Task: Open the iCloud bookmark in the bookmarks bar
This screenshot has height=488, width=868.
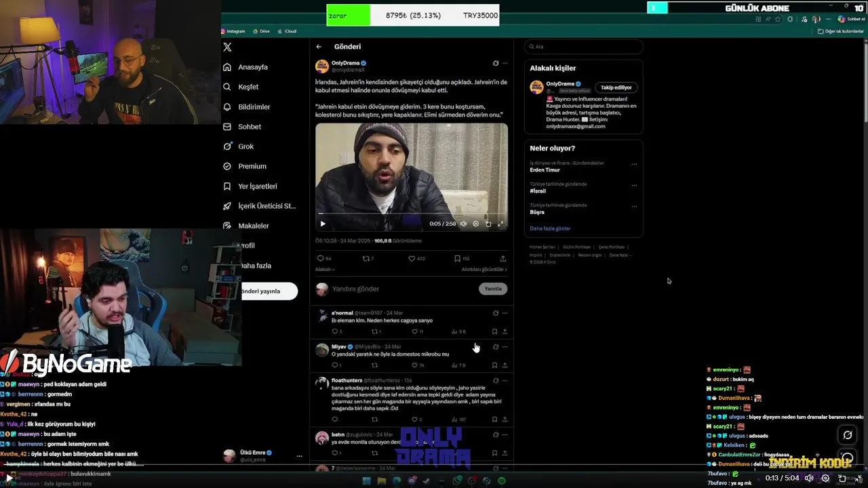Action: 287,31
